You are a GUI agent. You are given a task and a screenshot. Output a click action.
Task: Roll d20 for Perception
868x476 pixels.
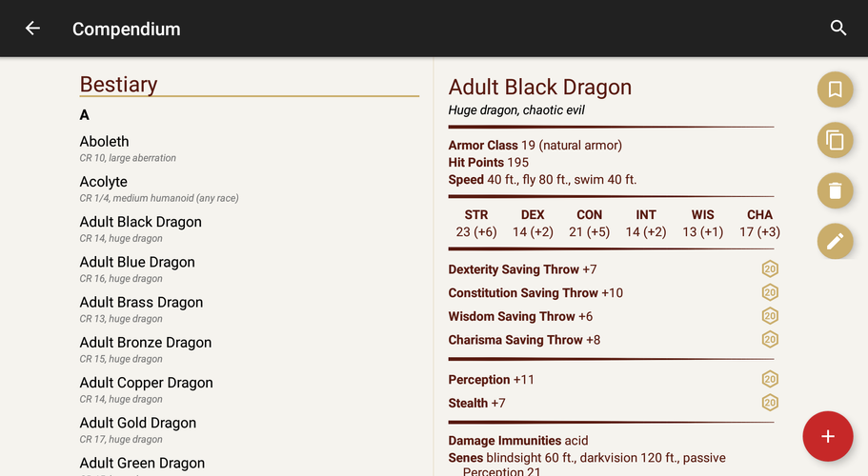point(770,379)
